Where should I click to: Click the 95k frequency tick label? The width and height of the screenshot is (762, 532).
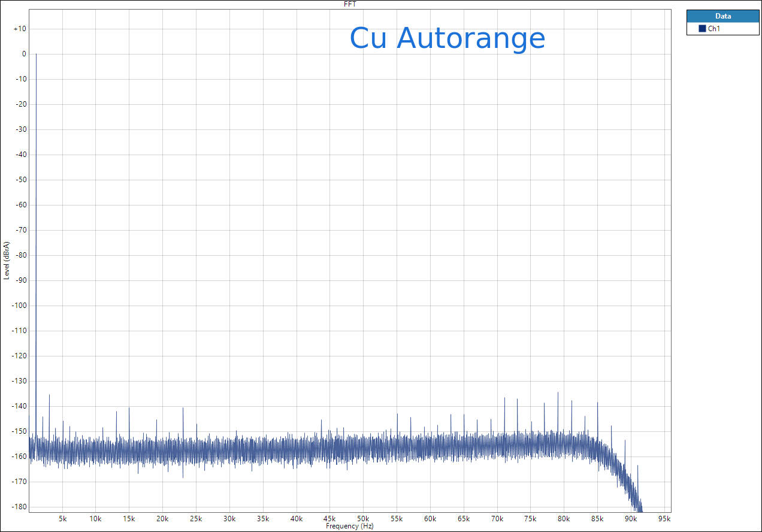pyautogui.click(x=664, y=518)
